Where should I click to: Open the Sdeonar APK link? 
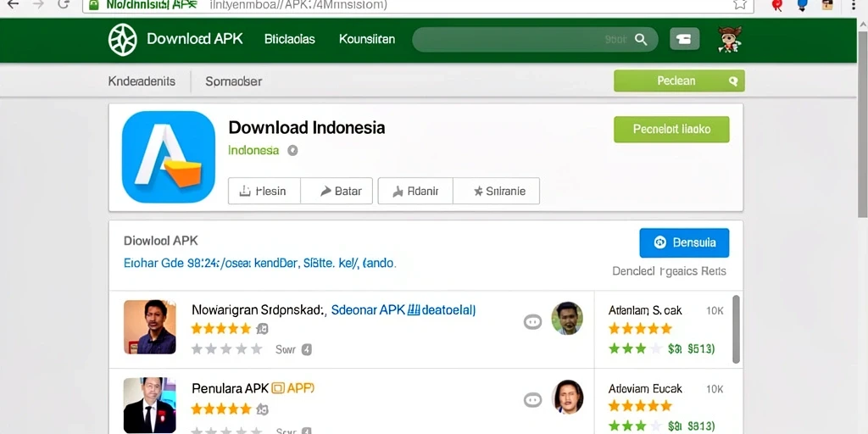[x=403, y=310]
